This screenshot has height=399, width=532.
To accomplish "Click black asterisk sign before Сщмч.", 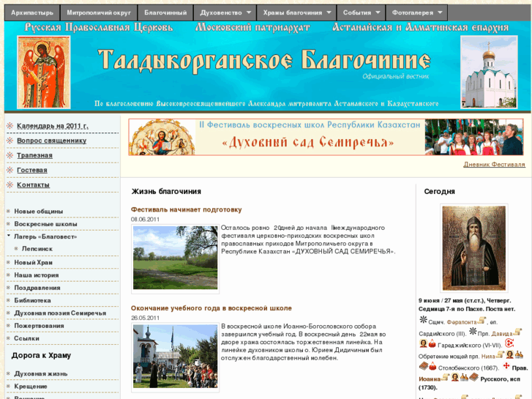I will pos(423,319).
